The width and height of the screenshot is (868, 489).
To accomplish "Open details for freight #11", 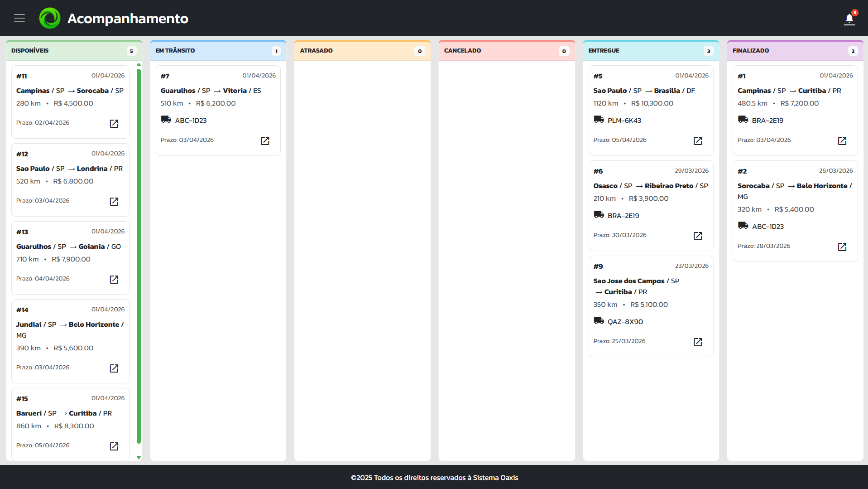I will (114, 124).
